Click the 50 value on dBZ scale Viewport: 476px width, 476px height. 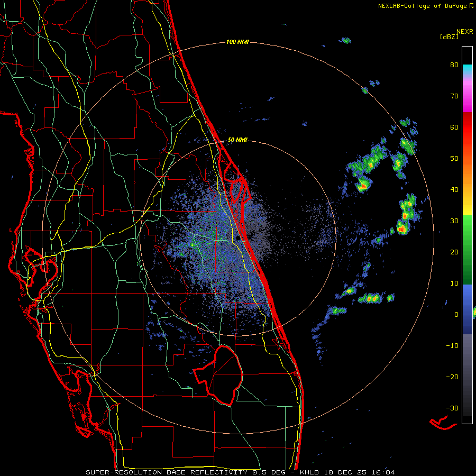(x=454, y=159)
